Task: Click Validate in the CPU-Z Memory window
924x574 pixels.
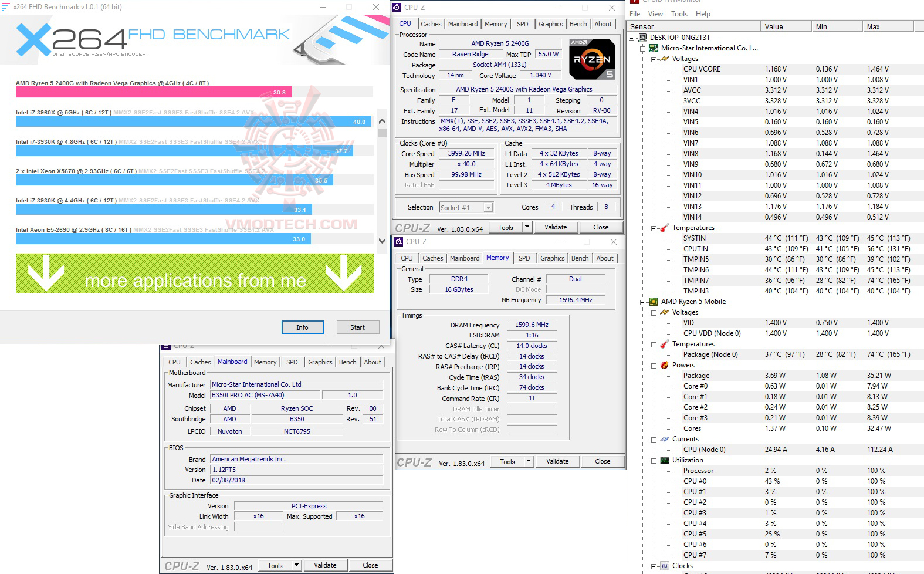Action: 557,461
